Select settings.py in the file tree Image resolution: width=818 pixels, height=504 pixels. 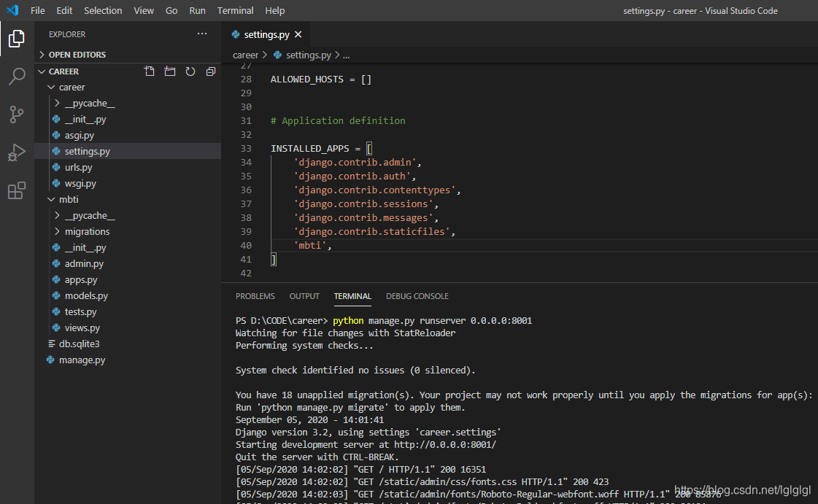pos(87,151)
